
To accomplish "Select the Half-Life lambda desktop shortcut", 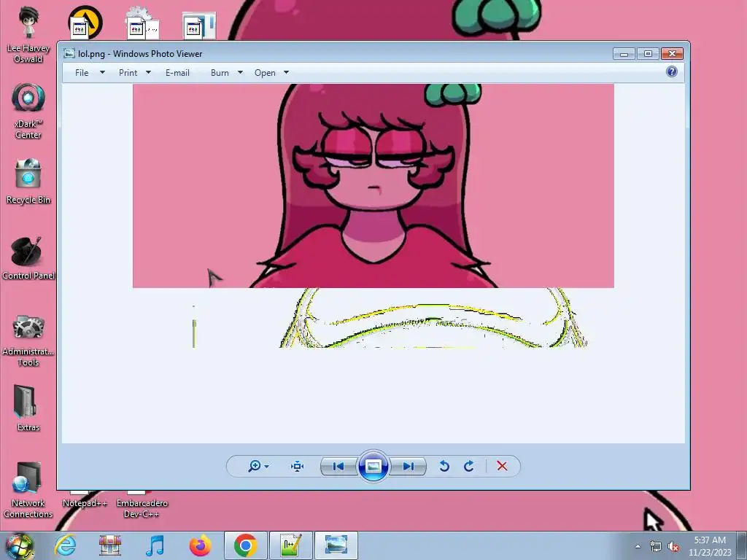I will click(85, 23).
